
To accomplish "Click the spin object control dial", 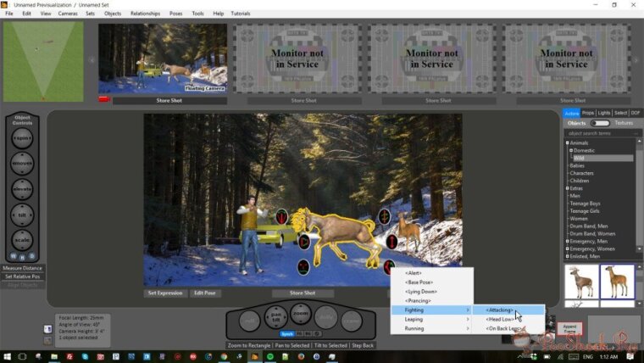I will click(22, 139).
